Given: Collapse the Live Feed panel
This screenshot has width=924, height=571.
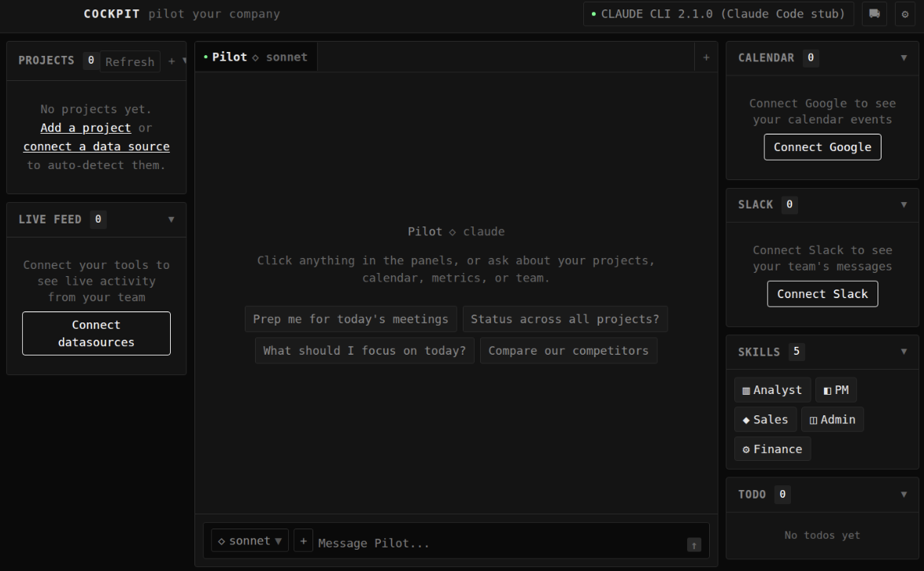Looking at the screenshot, I should [171, 219].
